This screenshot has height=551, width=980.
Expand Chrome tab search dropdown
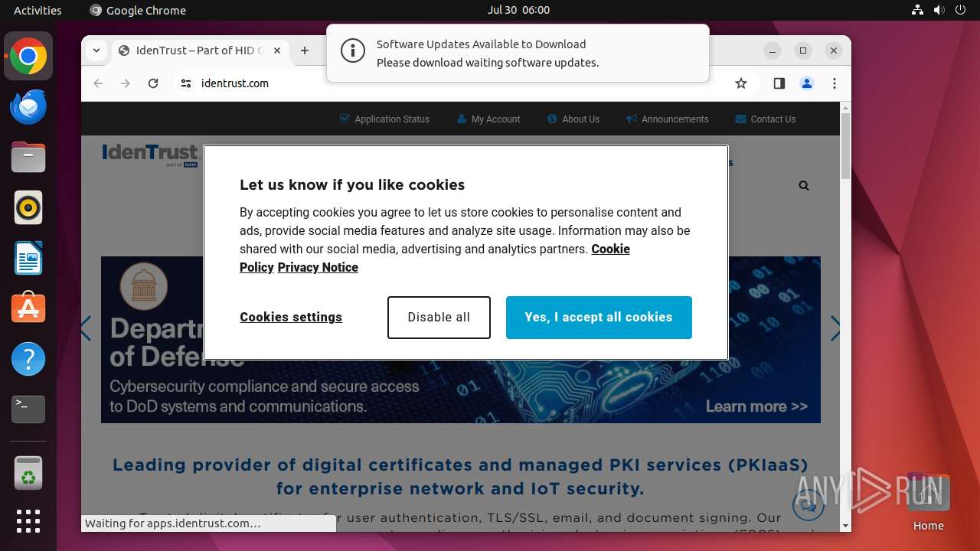(x=96, y=51)
